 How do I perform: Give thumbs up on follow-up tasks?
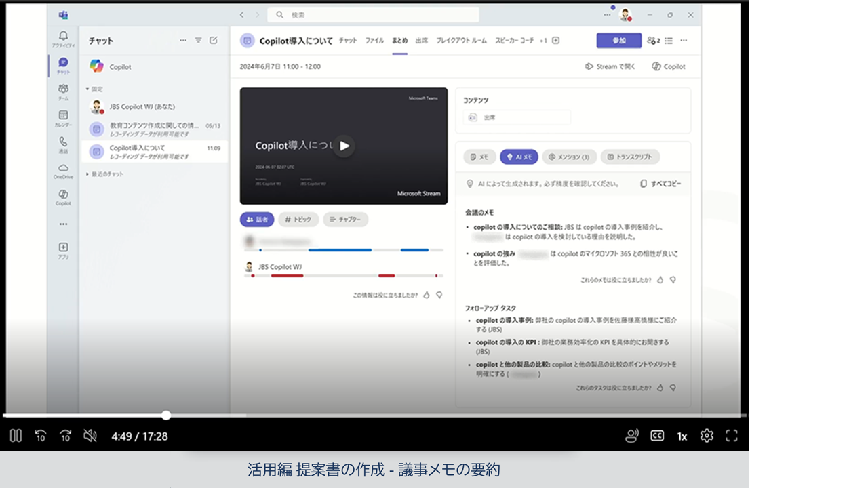660,388
